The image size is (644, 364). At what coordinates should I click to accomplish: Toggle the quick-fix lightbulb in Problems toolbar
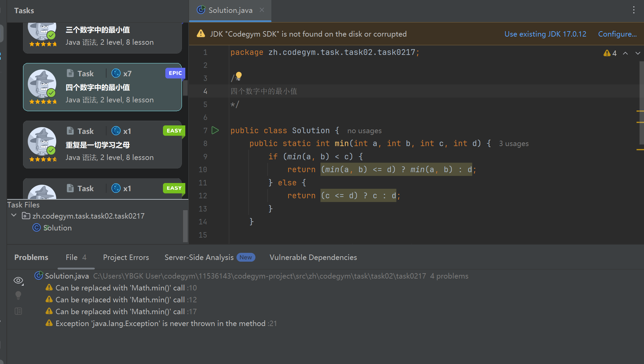pos(18,295)
